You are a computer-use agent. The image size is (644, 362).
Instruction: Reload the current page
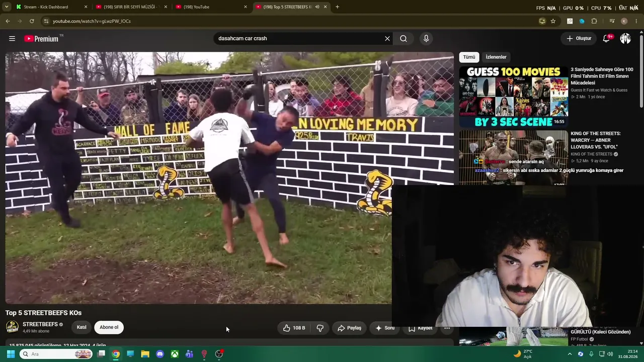click(32, 21)
